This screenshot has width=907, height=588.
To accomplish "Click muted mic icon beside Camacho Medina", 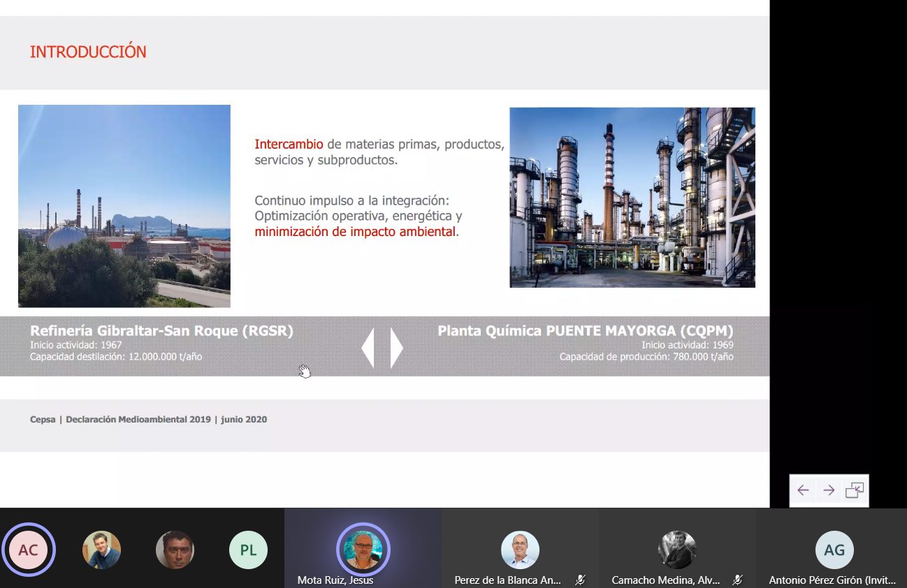I will tap(737, 580).
